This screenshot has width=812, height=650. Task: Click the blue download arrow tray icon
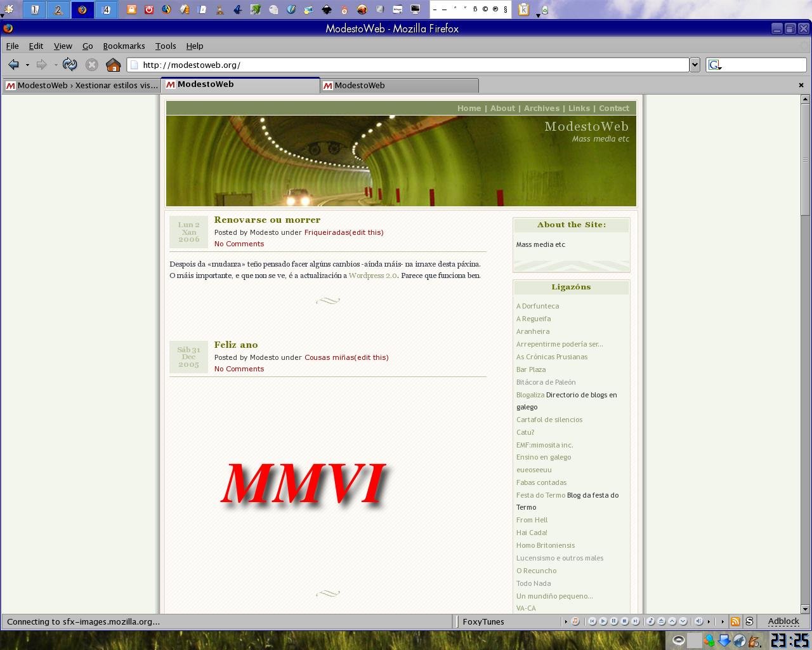pos(724,640)
